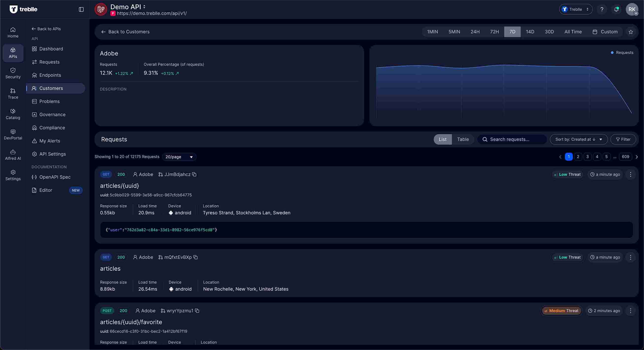Viewport: 644px width, 350px height.
Task: Collapse the sidebar with the panel icon
Action: tap(81, 9)
